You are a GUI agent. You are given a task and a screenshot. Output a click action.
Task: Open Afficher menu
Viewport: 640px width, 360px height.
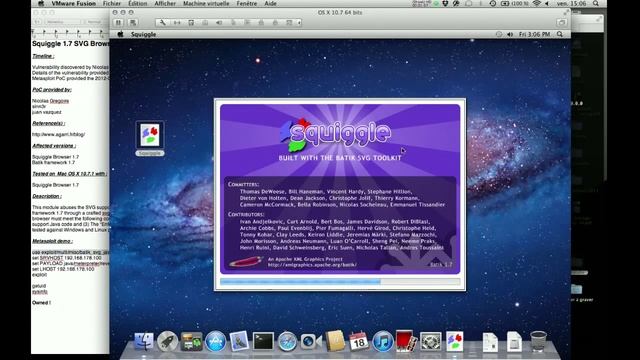click(165, 3)
